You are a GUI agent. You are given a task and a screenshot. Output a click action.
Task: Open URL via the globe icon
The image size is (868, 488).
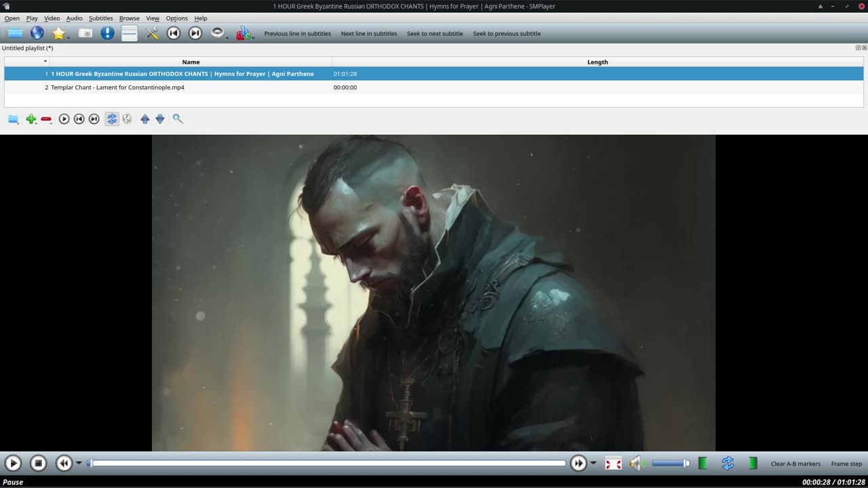(37, 33)
